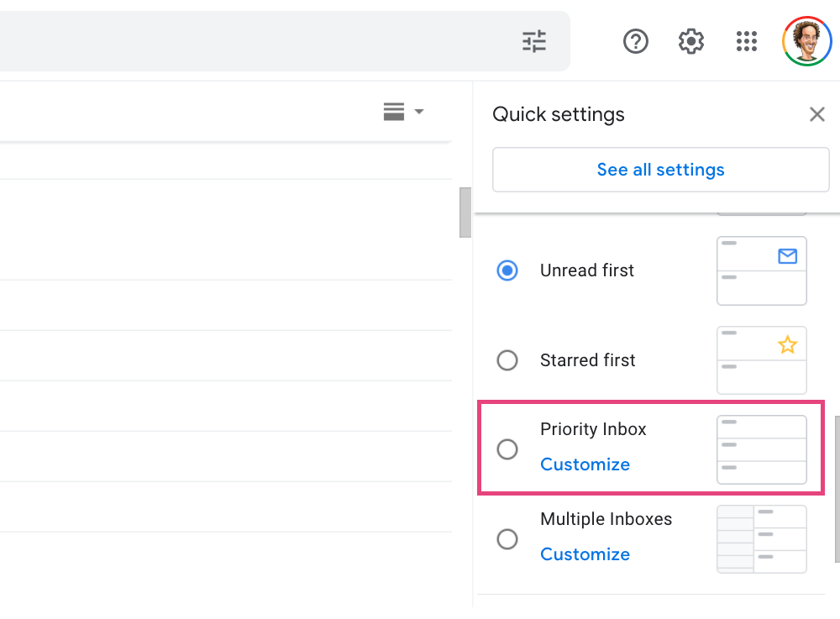Open the split pane mode dropdown arrow

point(419,112)
